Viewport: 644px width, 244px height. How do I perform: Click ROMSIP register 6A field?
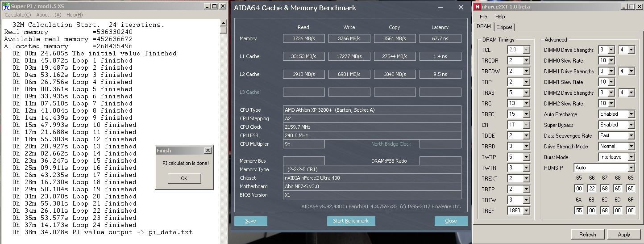[x=579, y=210]
